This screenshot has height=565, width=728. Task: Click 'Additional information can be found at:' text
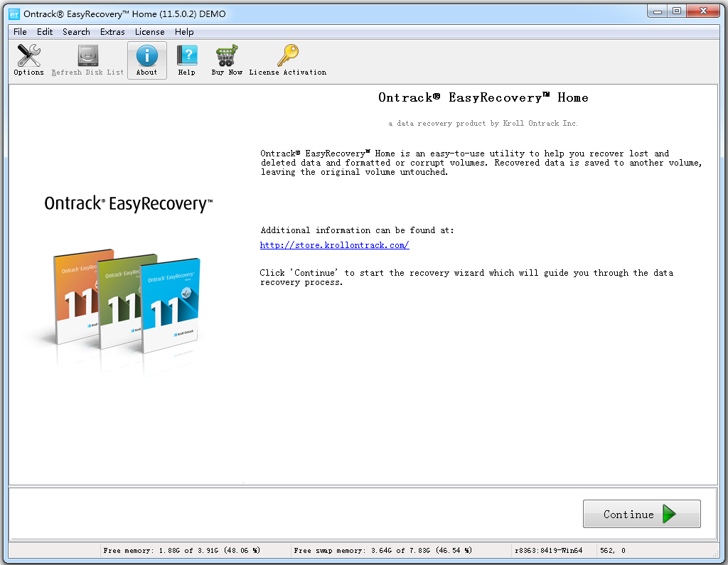coord(357,230)
